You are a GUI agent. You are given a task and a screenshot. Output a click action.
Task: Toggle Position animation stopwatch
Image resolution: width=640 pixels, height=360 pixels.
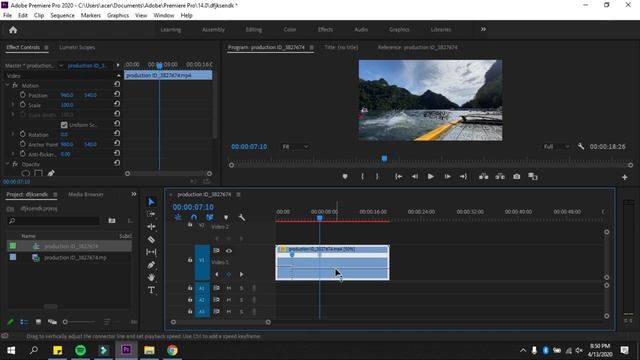(22, 95)
